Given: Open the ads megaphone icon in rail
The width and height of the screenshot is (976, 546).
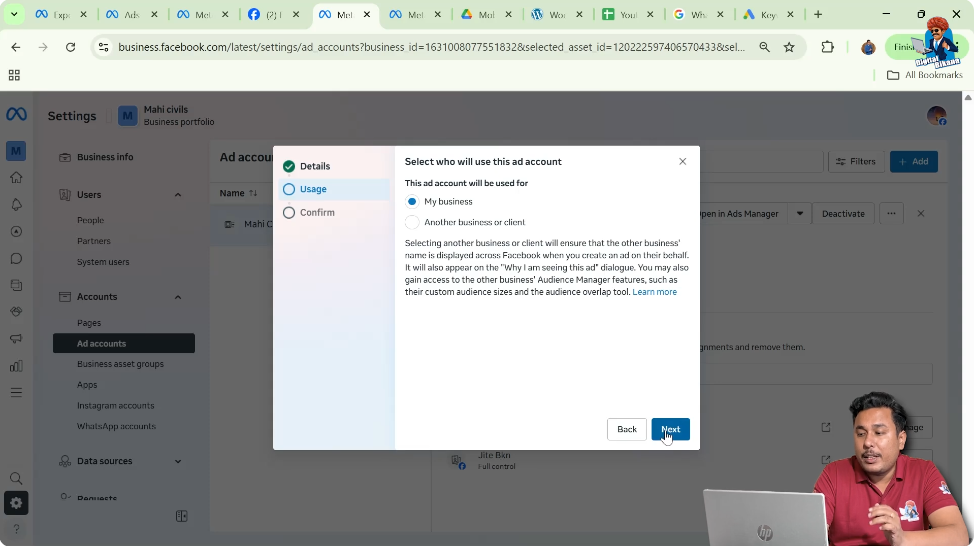Looking at the screenshot, I should click(x=16, y=339).
